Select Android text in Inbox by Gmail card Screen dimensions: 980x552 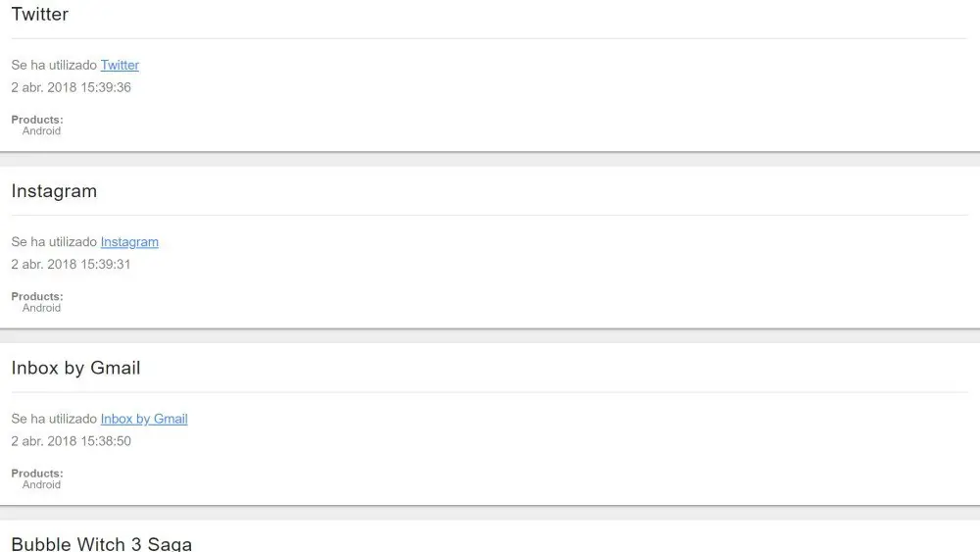(41, 484)
